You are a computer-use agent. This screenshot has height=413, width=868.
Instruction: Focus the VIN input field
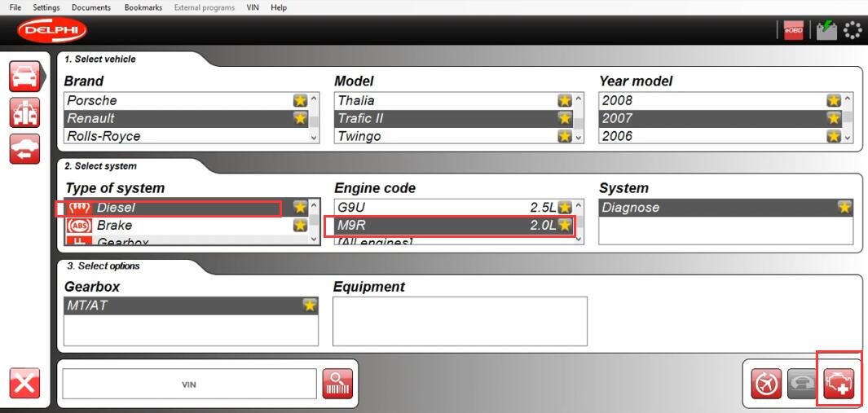189,384
